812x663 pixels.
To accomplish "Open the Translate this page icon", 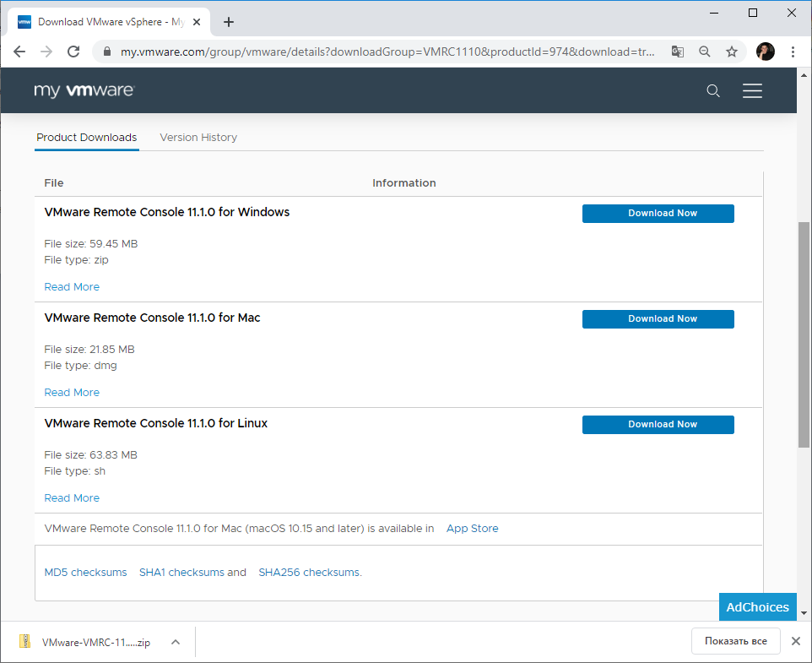I will [677, 52].
